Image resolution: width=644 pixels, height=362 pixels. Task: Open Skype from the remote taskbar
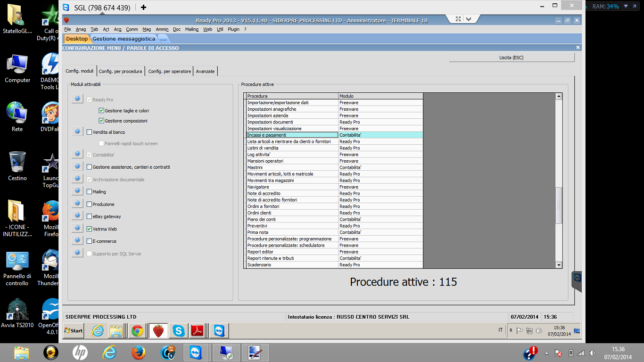[178, 331]
